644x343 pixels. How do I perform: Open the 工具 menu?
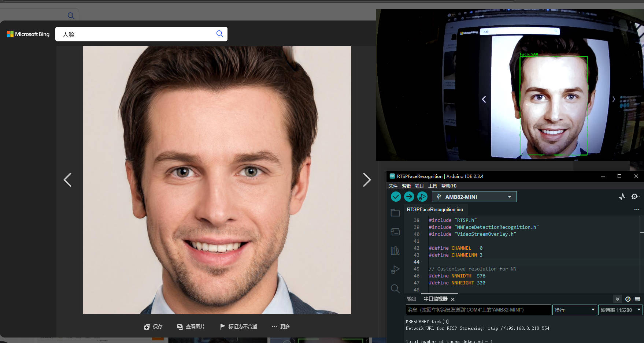pos(433,186)
